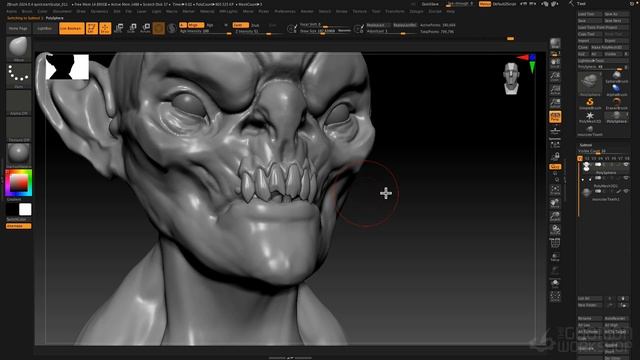
Task: Toggle the orange Persp perspective button
Action: point(555,117)
